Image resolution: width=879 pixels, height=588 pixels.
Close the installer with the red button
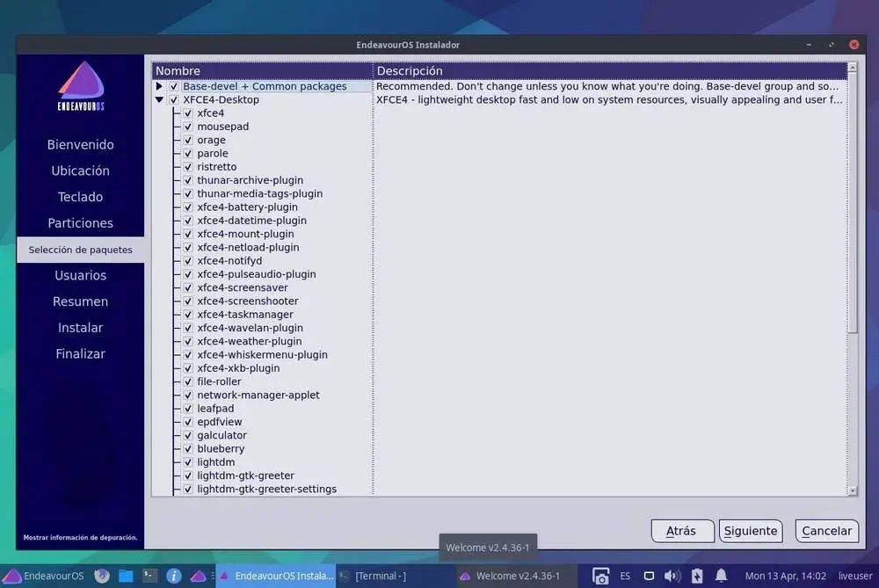tap(854, 45)
